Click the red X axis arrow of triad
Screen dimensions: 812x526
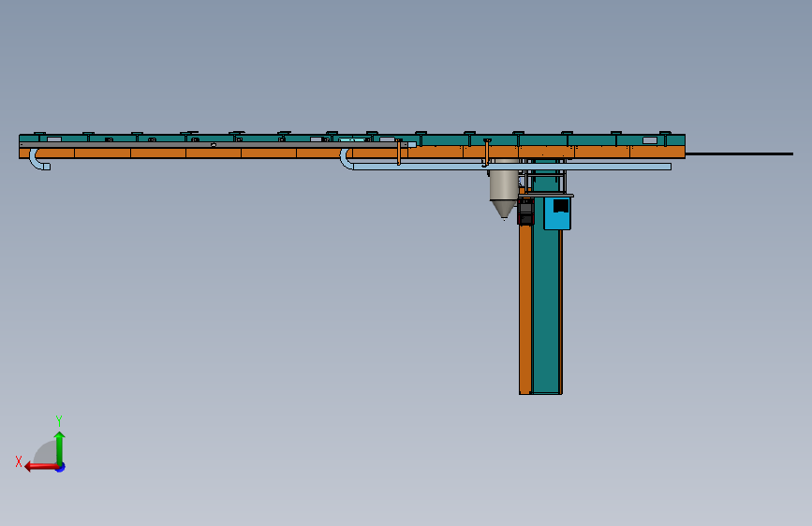[x=40, y=467]
